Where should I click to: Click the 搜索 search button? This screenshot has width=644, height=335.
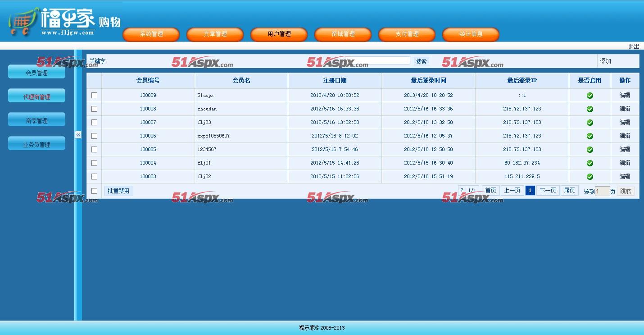pos(422,61)
